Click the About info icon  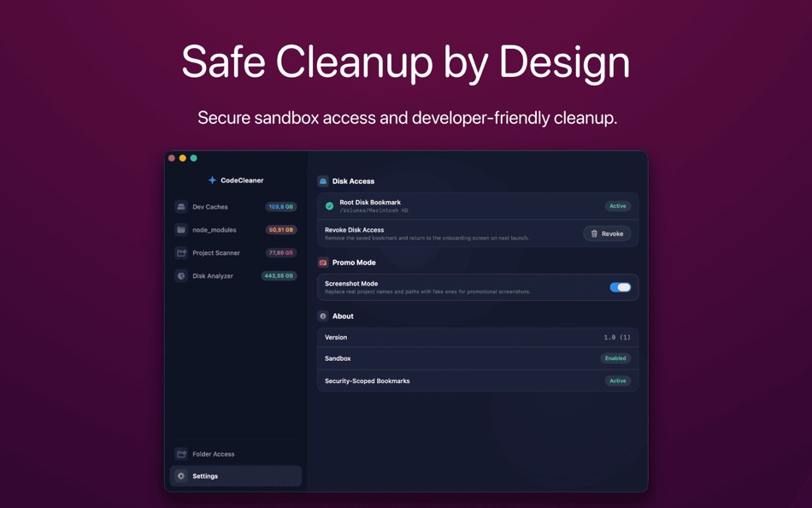pos(324,316)
